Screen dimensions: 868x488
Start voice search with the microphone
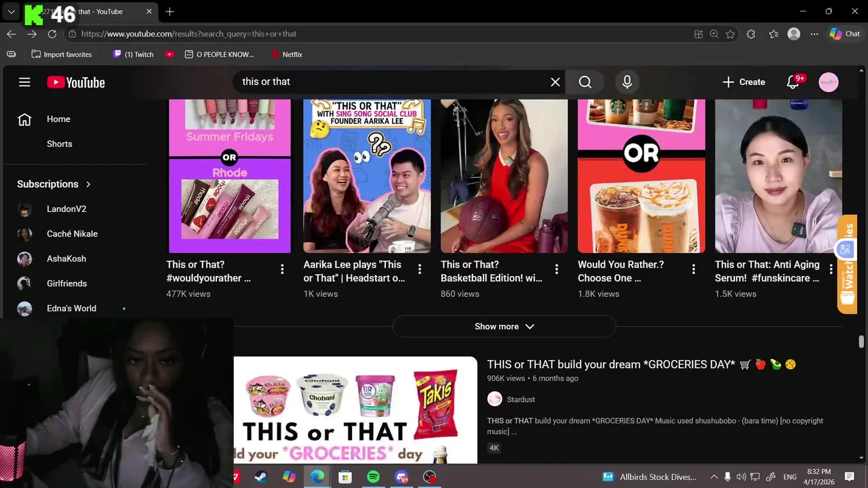point(627,82)
